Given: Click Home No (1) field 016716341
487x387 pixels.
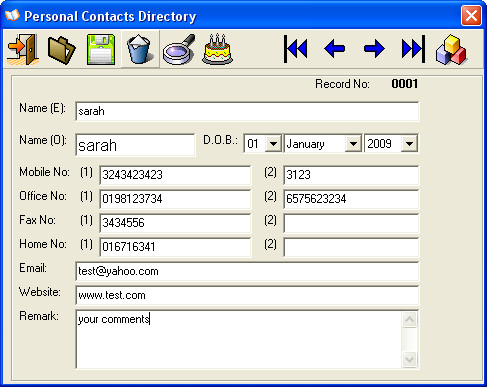Looking at the screenshot, I should [x=175, y=247].
